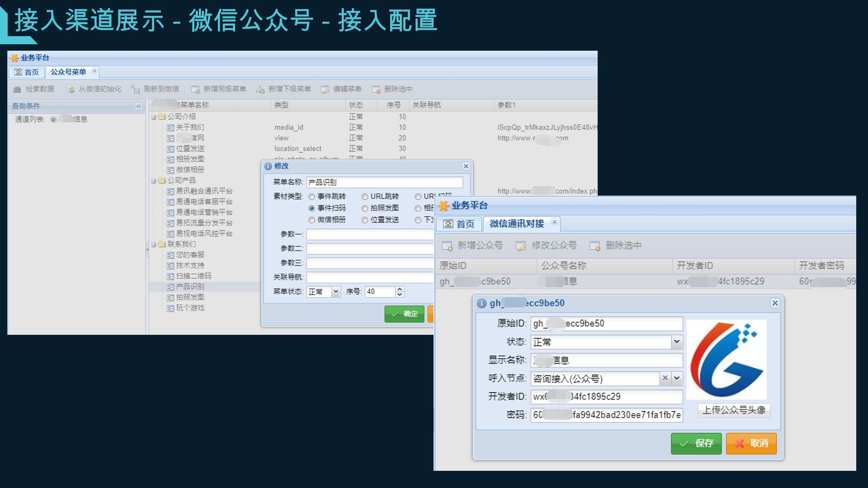Click 修改公众号 toolbar icon
This screenshot has height=488, width=868.
521,246
